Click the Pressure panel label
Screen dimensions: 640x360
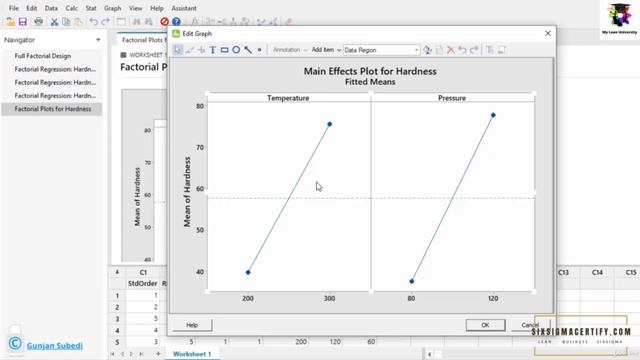[x=452, y=98]
